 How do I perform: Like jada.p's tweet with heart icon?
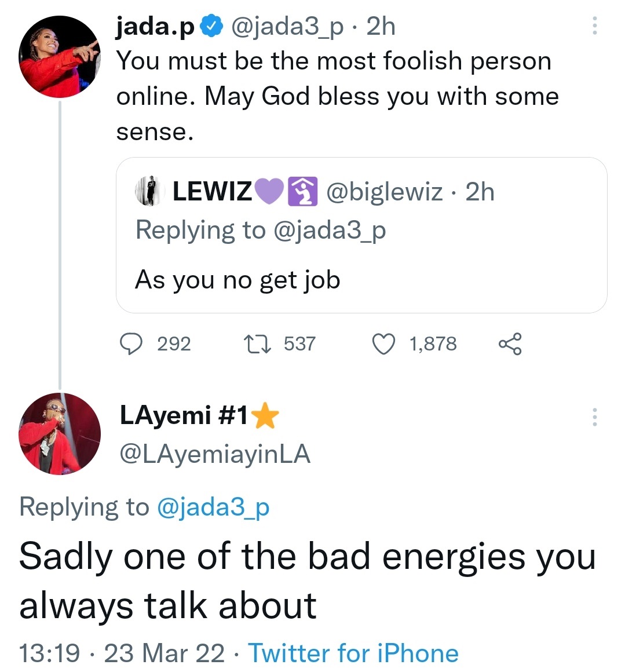(x=383, y=344)
